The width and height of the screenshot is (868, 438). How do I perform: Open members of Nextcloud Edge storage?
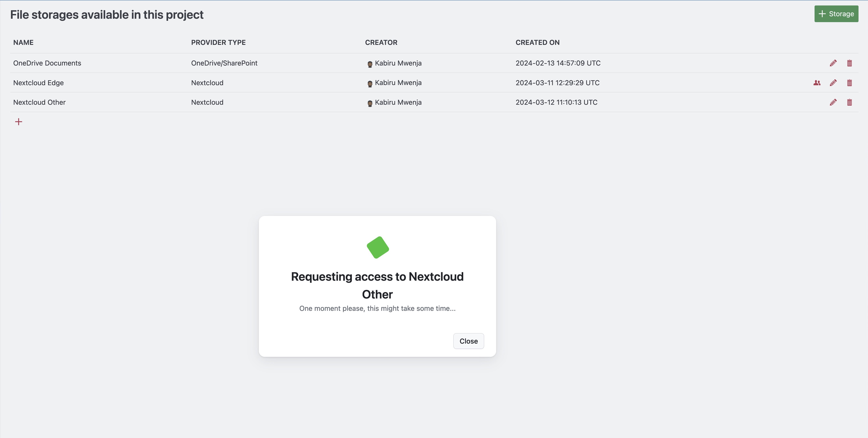coord(817,83)
